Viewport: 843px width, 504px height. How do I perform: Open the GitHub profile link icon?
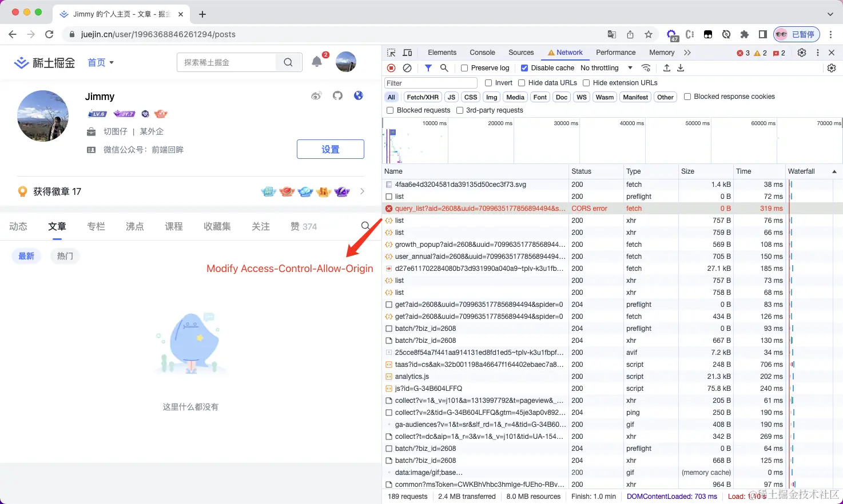pyautogui.click(x=337, y=95)
